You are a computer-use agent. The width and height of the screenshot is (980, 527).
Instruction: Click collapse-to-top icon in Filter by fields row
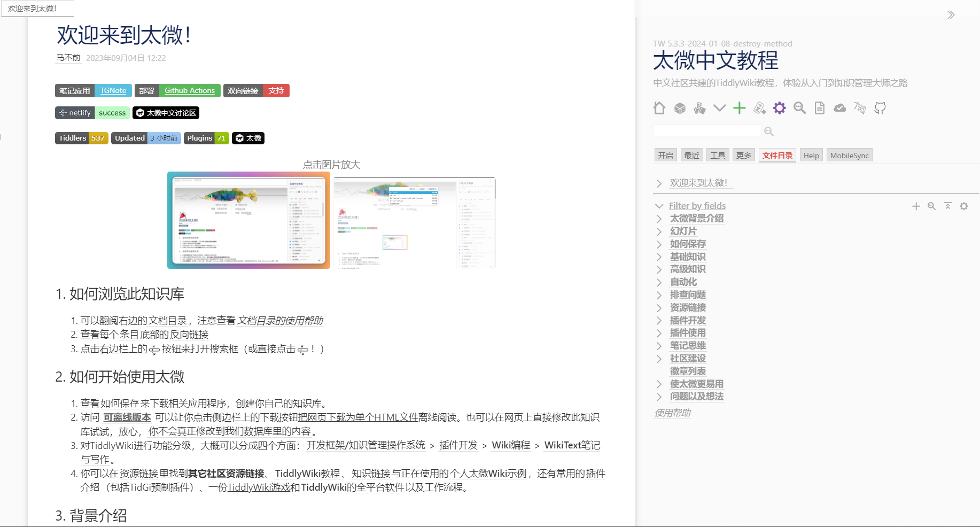pyautogui.click(x=947, y=206)
